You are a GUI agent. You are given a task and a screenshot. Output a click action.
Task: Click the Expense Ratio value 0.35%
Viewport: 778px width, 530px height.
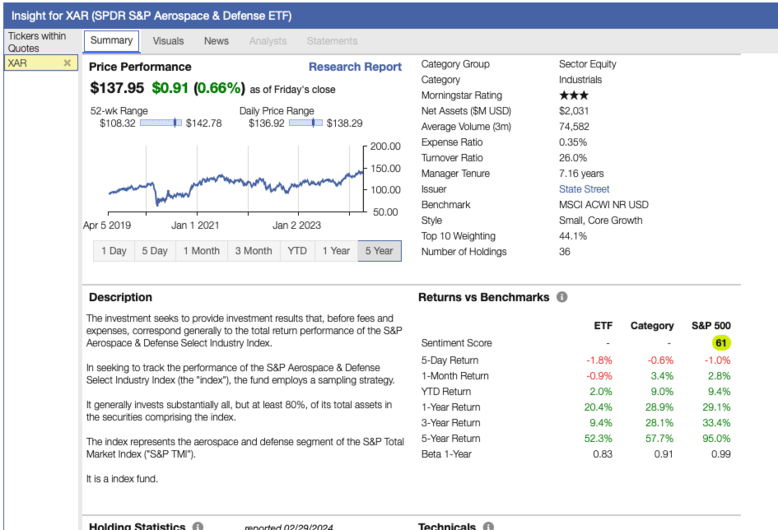tap(573, 142)
